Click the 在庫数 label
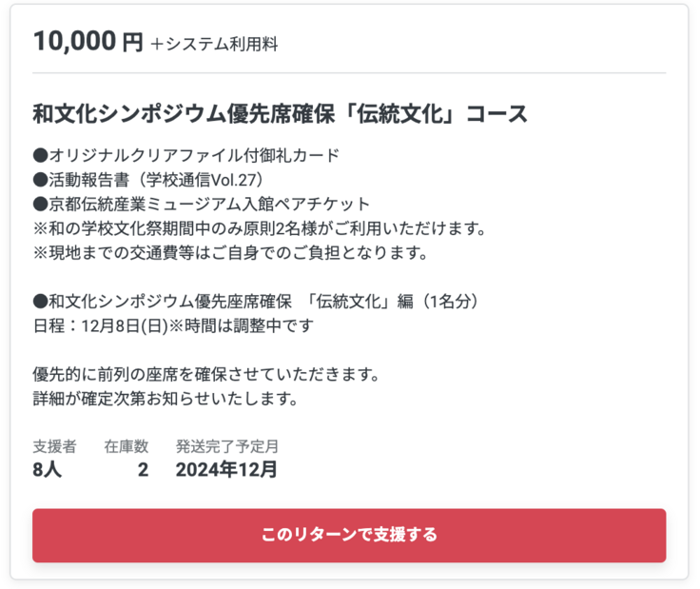The image size is (700, 589). click(126, 446)
